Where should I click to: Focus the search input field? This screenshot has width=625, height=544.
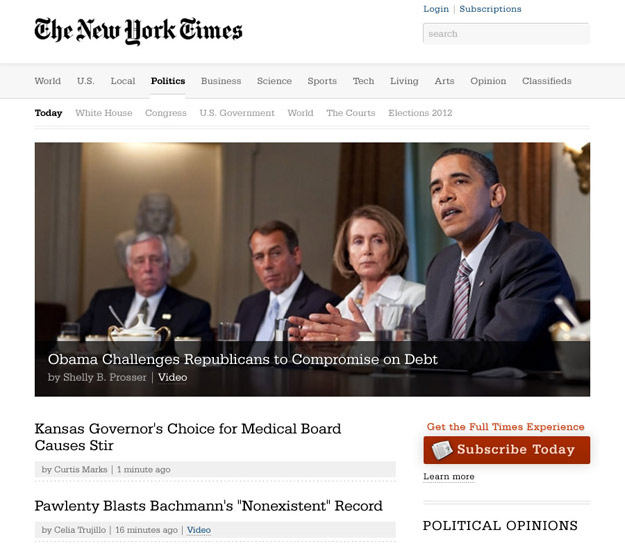click(x=506, y=33)
